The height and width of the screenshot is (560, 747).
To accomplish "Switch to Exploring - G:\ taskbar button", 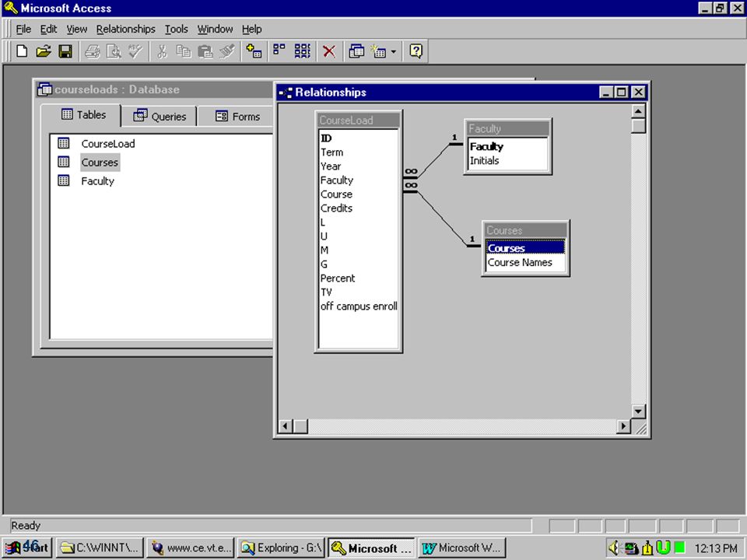I will pos(281,548).
